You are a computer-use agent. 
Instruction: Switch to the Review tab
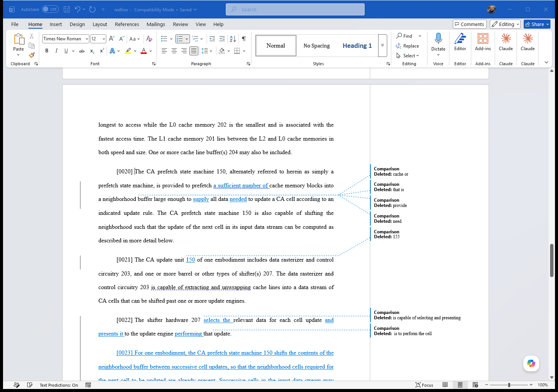[x=181, y=24]
